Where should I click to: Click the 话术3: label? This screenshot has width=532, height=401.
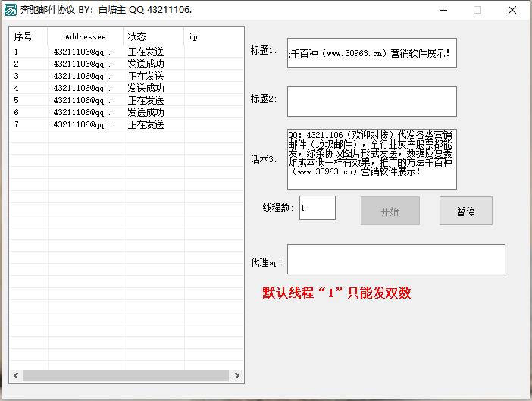(264, 159)
